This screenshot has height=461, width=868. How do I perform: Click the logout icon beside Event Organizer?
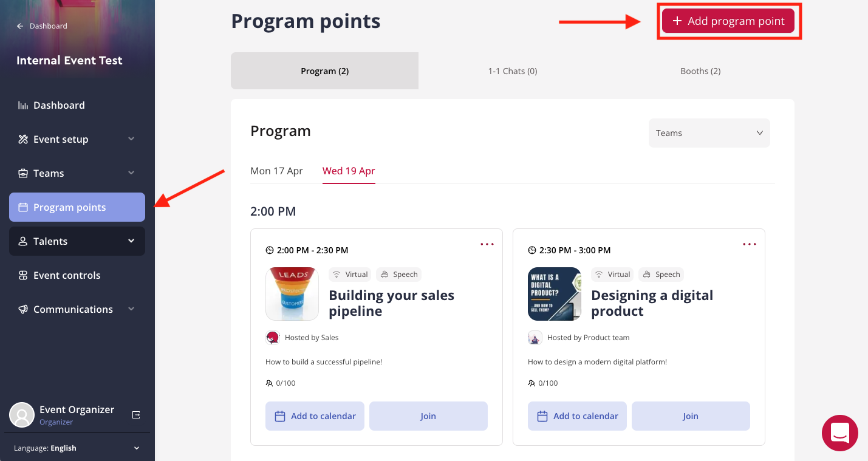(136, 415)
